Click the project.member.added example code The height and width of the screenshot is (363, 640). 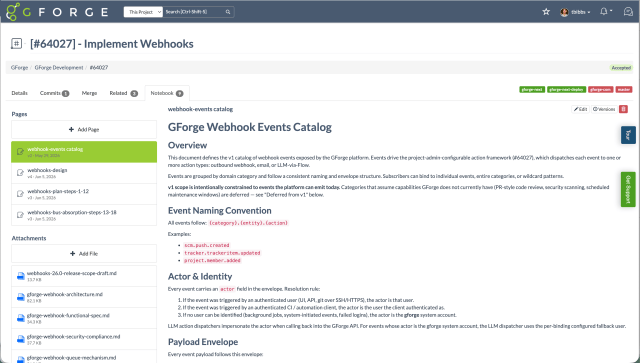(212, 261)
